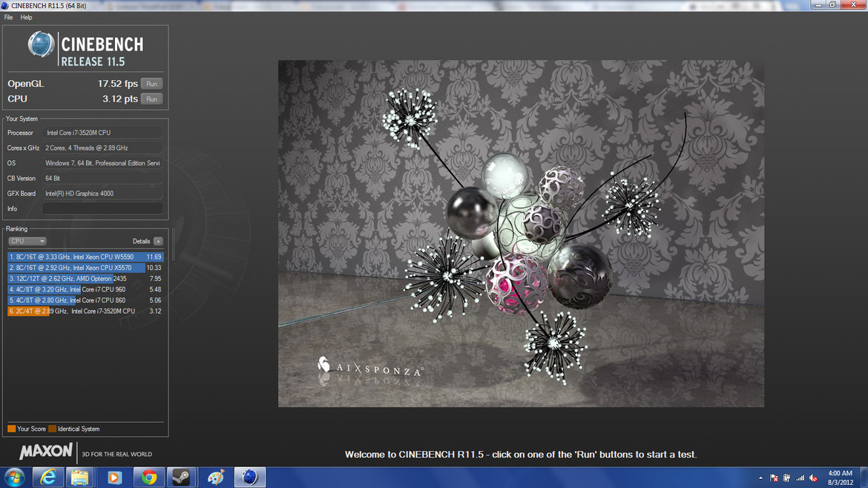Select ranking entry Intel Core i7 CPU 860
The image size is (868, 488).
point(85,300)
